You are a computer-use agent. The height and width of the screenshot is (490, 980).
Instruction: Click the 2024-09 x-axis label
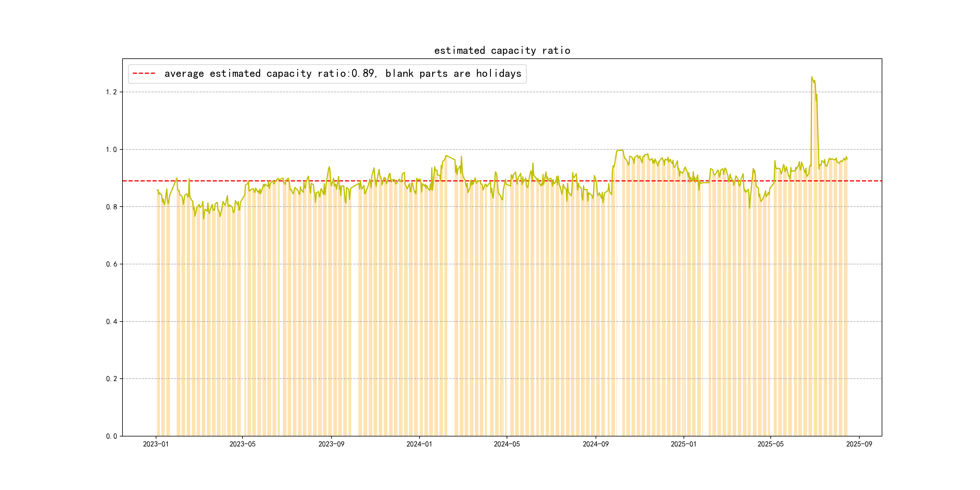click(x=595, y=444)
